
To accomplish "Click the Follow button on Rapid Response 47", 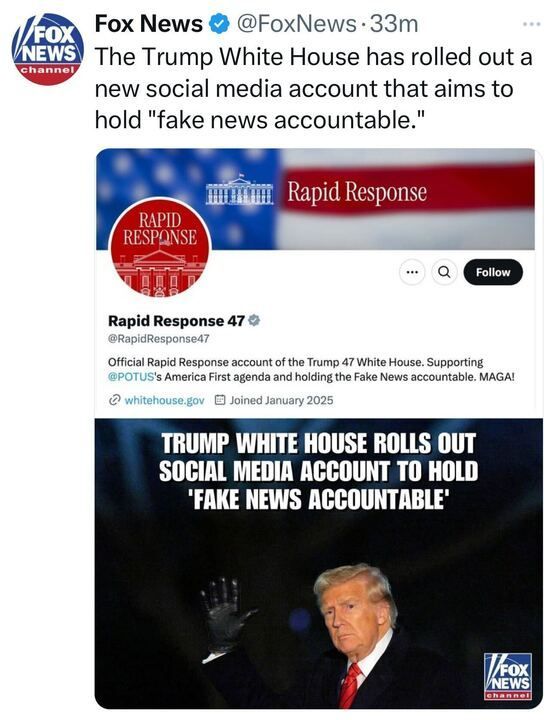I will 493,272.
